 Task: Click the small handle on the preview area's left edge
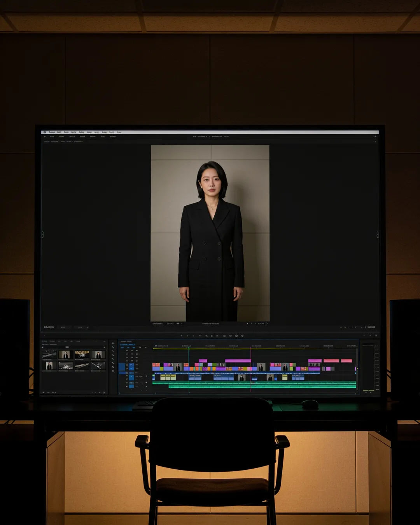pyautogui.click(x=42, y=234)
